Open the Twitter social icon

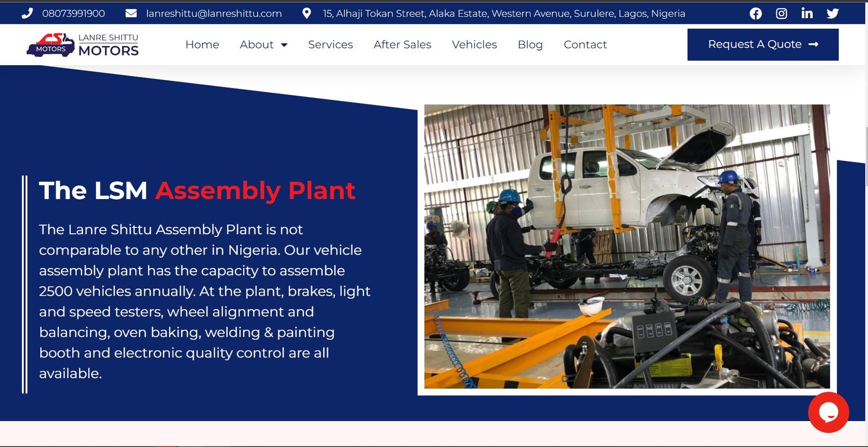[x=833, y=14]
